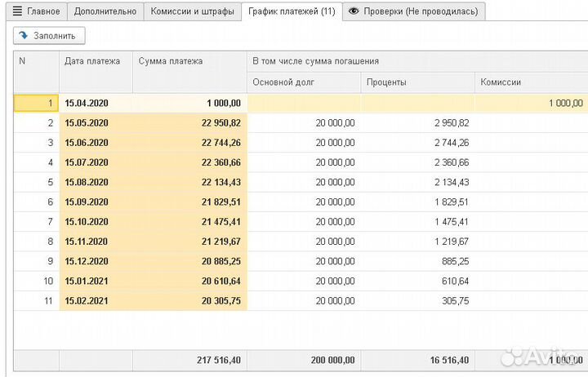Click the Заполнить button
This screenshot has height=377, width=588.
(x=50, y=36)
